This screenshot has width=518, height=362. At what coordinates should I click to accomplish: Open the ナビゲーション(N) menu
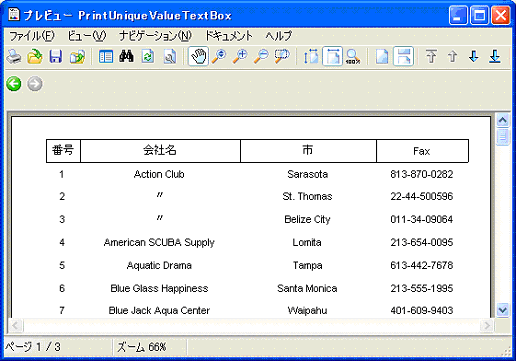click(155, 36)
